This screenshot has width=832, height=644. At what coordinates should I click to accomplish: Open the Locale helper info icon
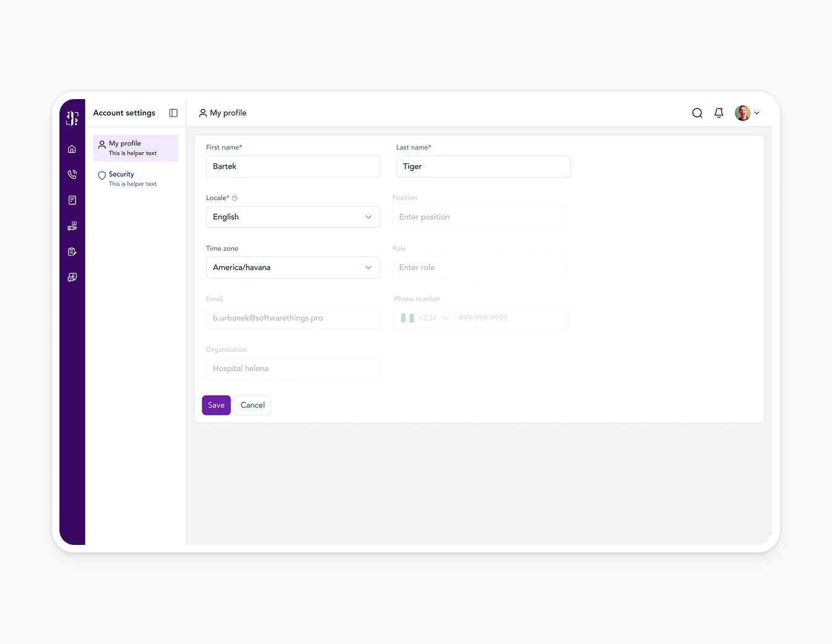pyautogui.click(x=235, y=198)
